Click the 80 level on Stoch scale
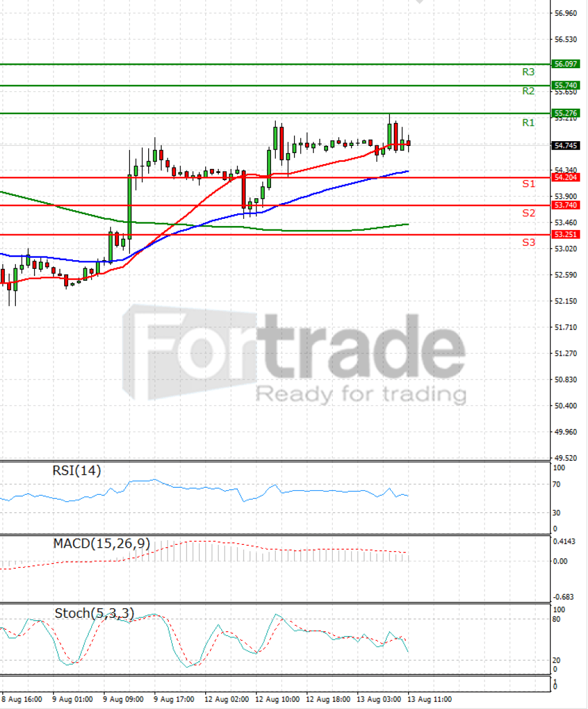 coord(557,620)
